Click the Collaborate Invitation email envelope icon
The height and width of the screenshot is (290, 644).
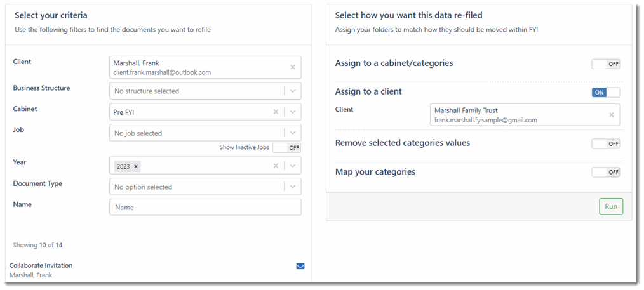click(300, 267)
